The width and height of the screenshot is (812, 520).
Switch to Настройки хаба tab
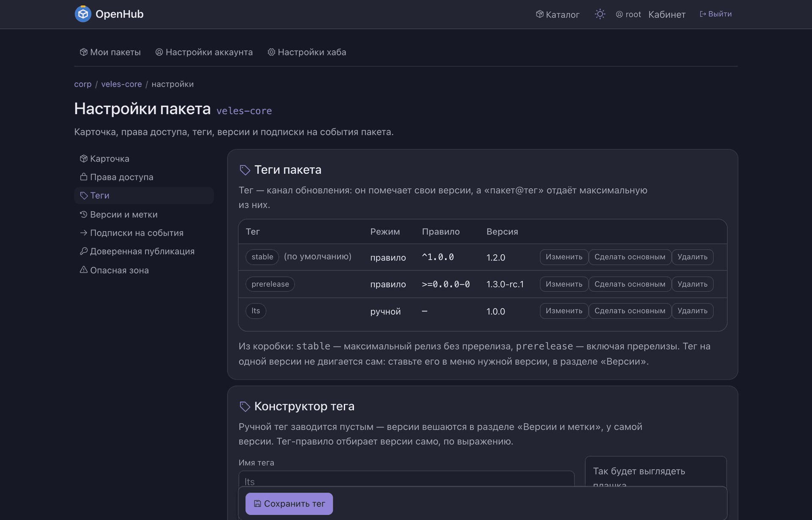click(307, 52)
